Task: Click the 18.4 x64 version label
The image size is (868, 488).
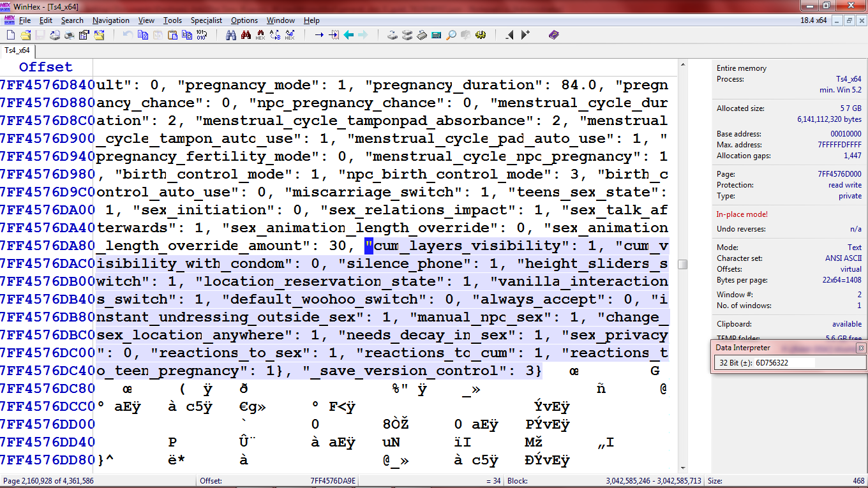Action: pos(814,20)
